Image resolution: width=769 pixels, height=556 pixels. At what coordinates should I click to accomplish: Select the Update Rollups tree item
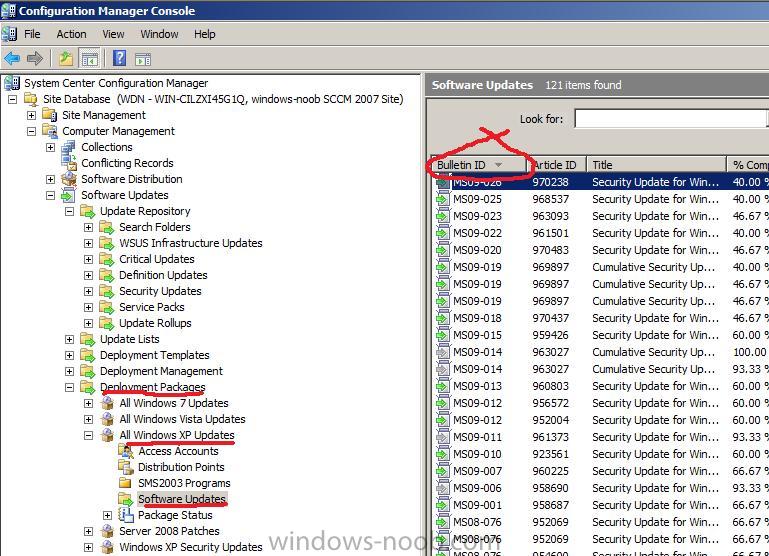[x=155, y=323]
